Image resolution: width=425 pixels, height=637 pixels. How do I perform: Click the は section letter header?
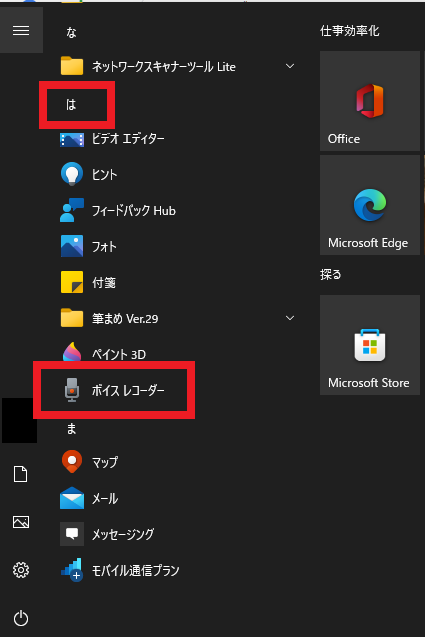(71, 105)
